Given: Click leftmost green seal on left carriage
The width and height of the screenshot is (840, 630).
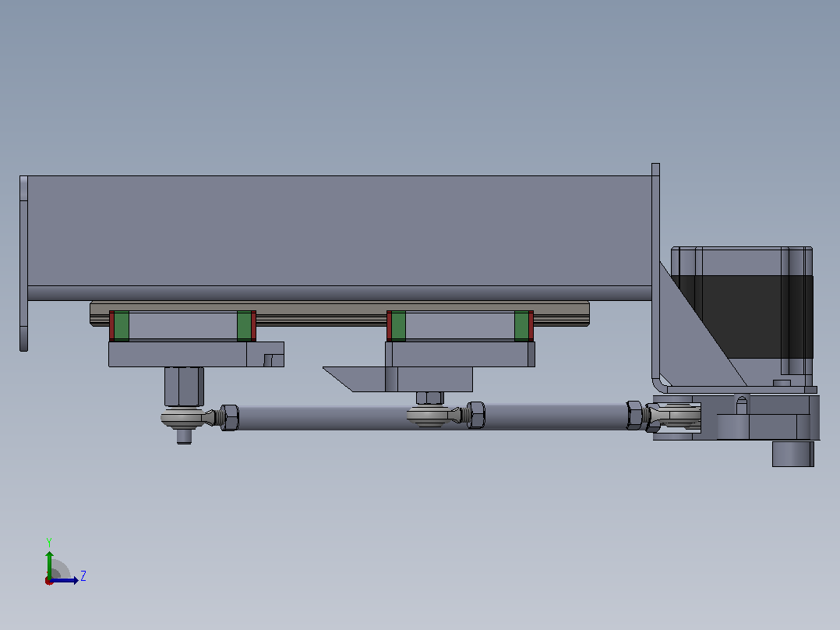Looking at the screenshot, I should pos(122,325).
